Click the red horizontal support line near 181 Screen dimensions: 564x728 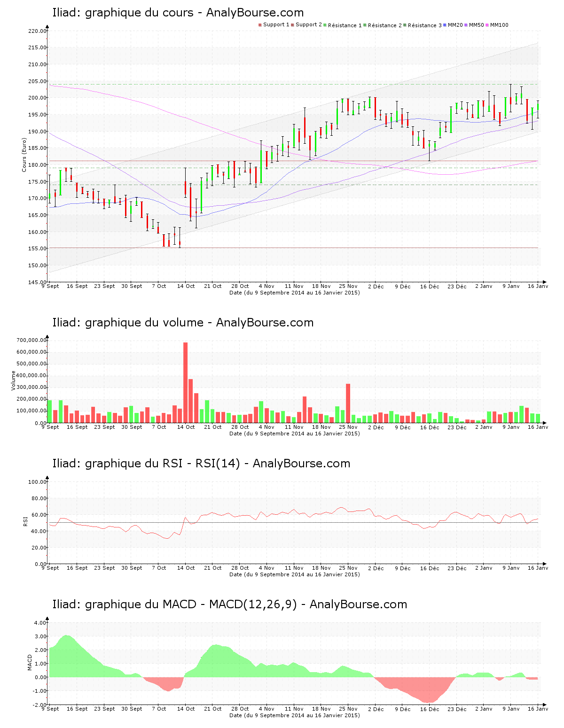pyautogui.click(x=294, y=161)
